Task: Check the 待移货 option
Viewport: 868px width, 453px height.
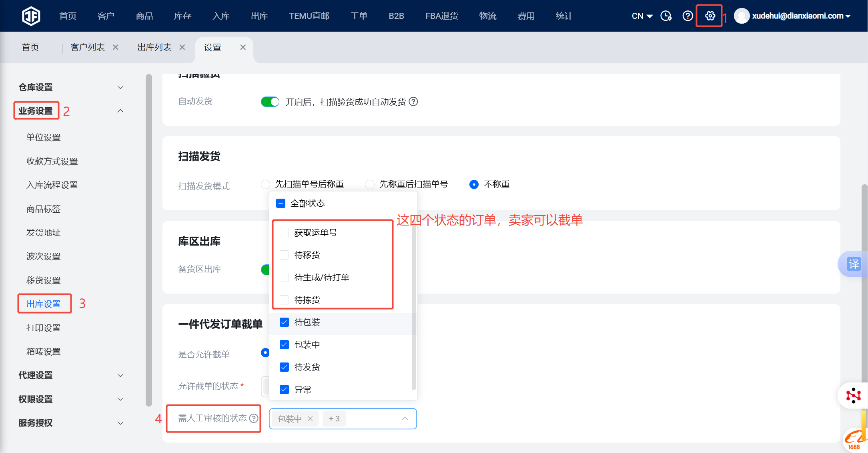Action: (285, 255)
